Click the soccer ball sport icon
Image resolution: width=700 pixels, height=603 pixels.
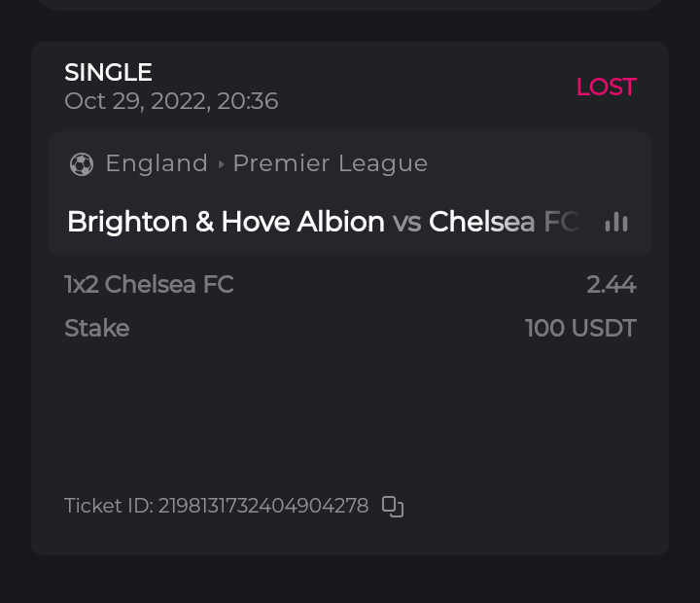tap(82, 163)
